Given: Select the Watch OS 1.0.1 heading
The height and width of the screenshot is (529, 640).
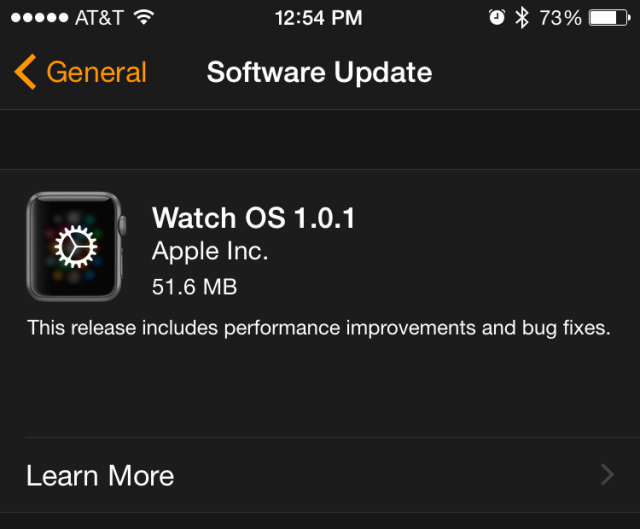Looking at the screenshot, I should 253,218.
